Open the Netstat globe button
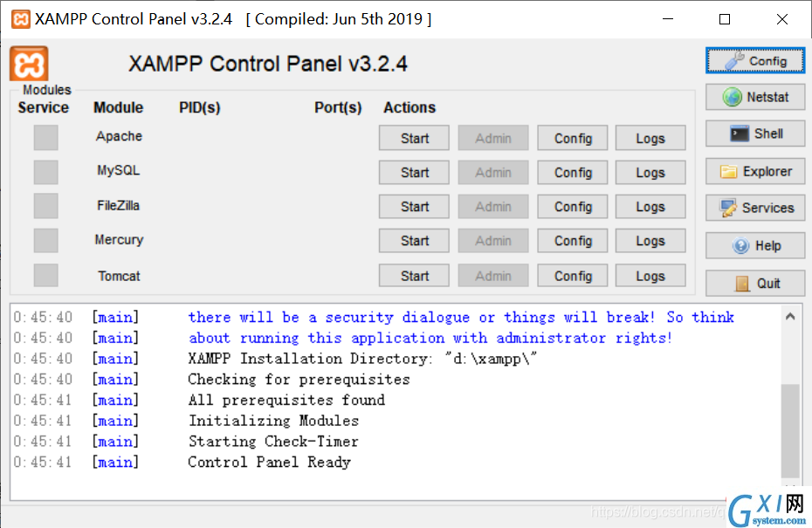Image resolution: width=812 pixels, height=528 pixels. [x=755, y=97]
